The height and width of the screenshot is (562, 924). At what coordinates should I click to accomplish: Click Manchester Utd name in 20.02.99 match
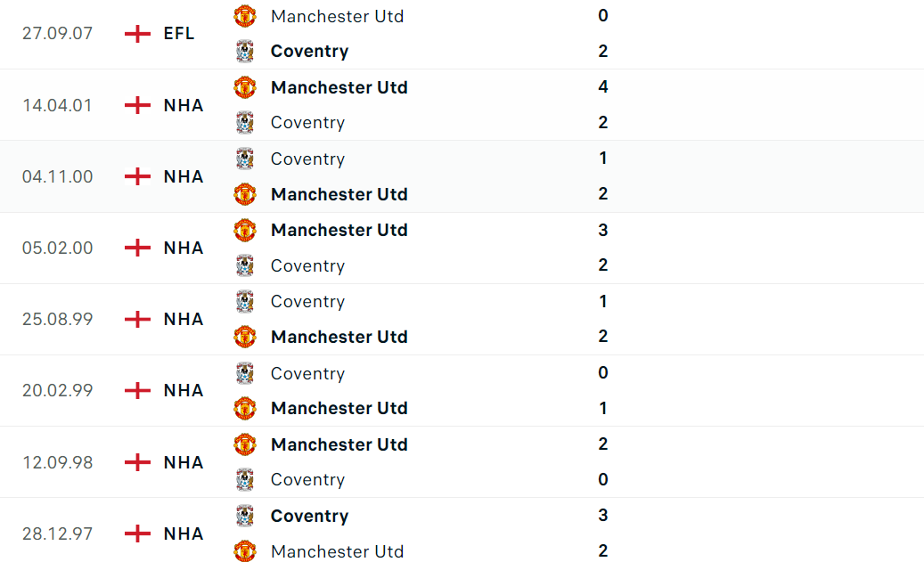[339, 408]
